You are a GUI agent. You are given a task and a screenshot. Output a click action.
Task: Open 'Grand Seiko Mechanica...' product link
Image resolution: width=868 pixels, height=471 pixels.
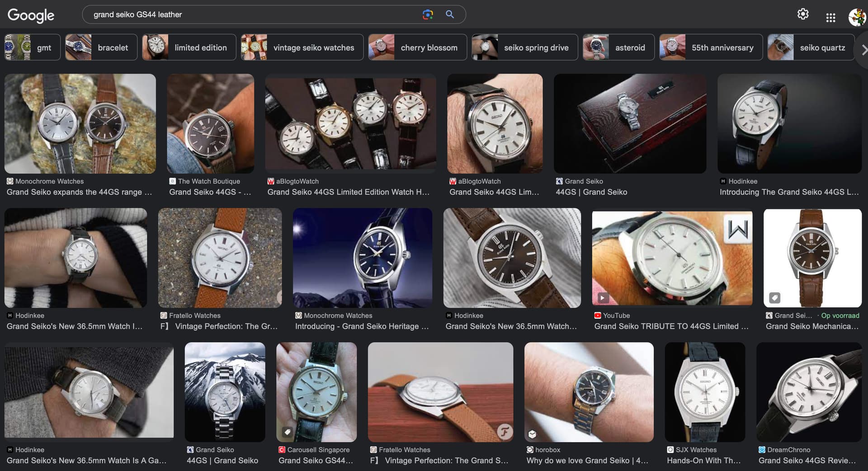(x=812, y=326)
